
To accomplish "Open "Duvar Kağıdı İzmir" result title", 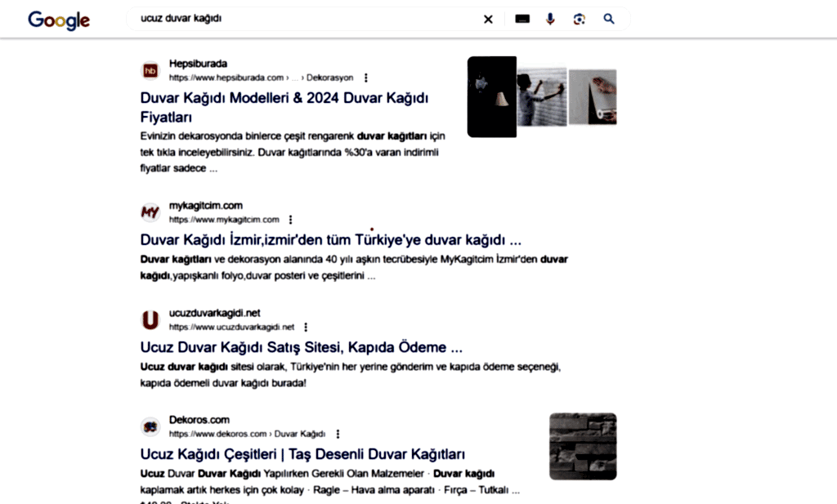I will coord(330,240).
